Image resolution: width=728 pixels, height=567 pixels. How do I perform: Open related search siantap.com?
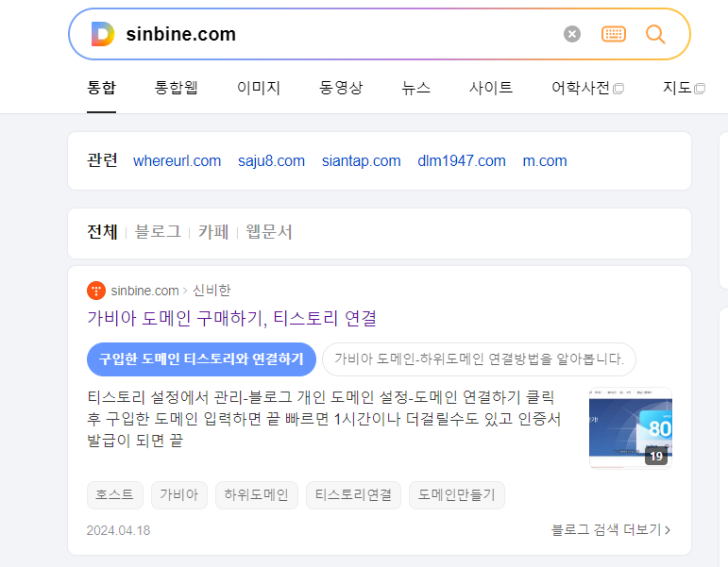click(362, 161)
